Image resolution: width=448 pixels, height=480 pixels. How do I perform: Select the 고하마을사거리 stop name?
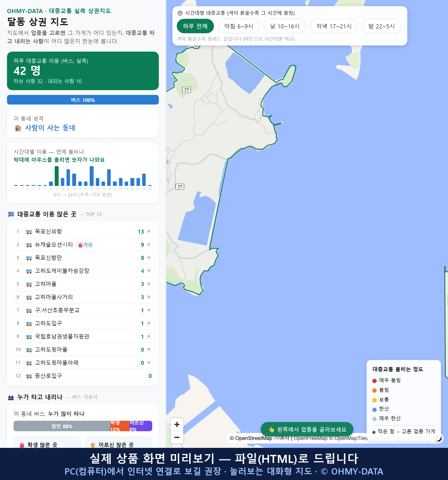(54, 297)
